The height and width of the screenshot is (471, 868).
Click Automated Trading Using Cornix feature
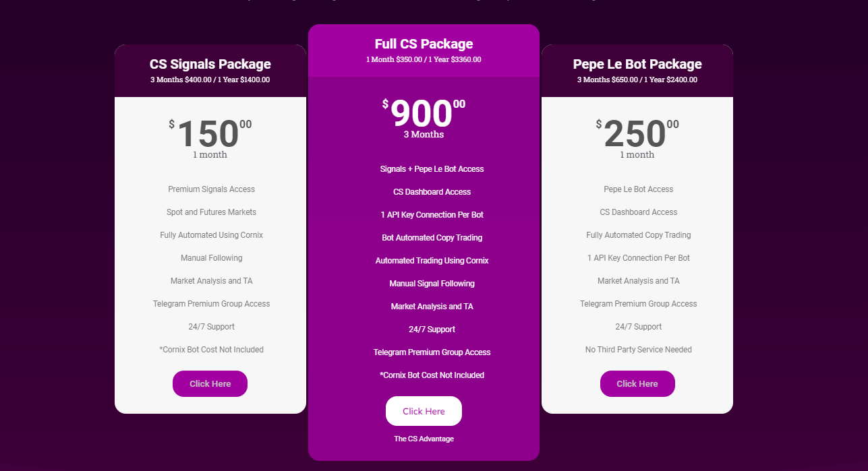pyautogui.click(x=432, y=261)
